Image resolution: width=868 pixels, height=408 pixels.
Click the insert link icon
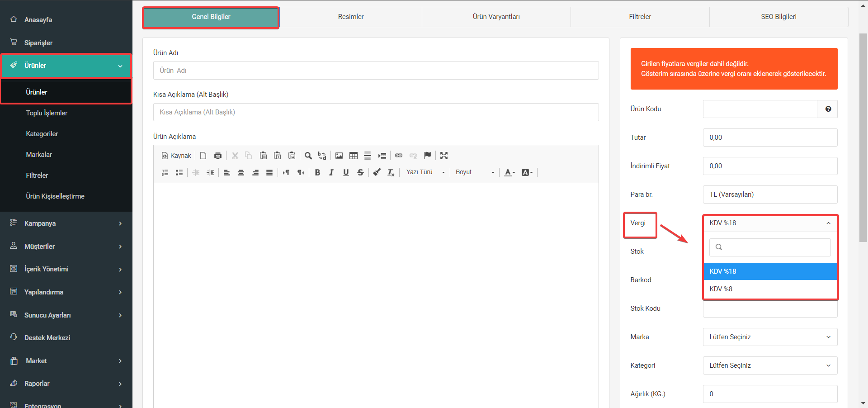(x=399, y=156)
